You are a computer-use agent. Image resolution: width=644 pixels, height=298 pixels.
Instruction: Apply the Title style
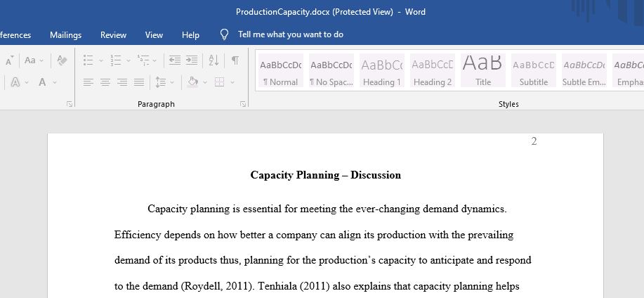tap(483, 70)
